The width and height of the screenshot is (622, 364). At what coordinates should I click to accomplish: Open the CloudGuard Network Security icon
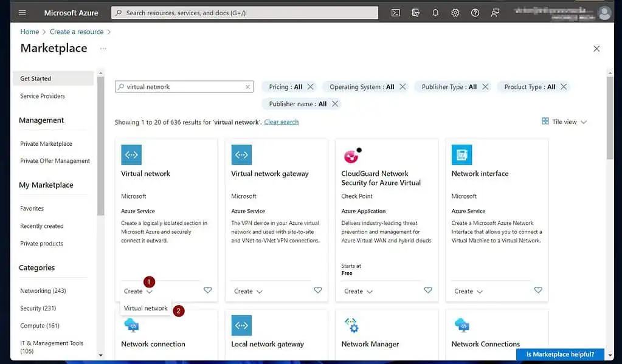tap(351, 154)
